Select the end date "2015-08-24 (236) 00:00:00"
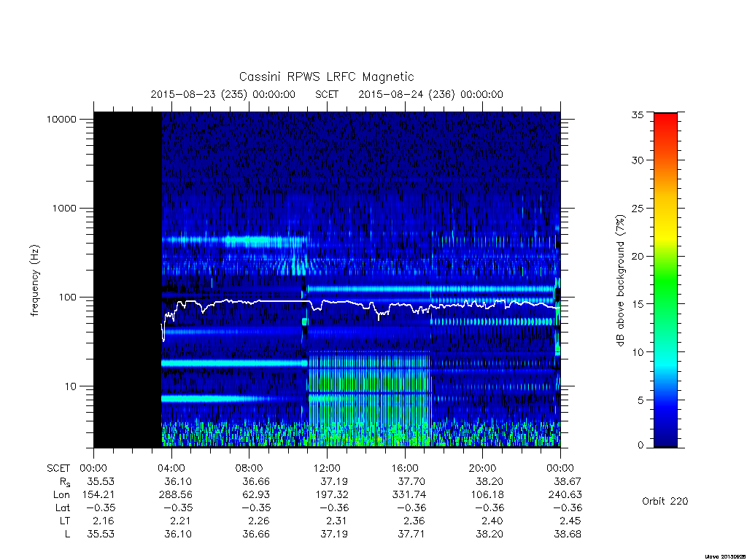 click(x=430, y=94)
